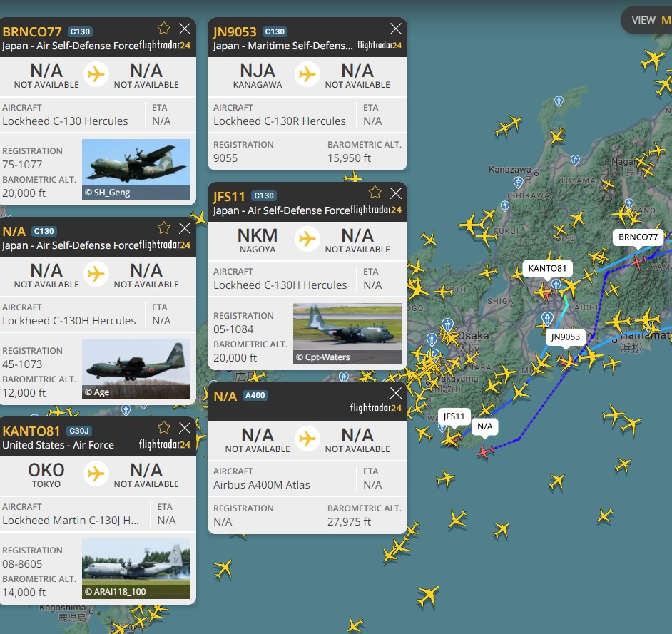Star the JFS11 flight card
The height and width of the screenshot is (634, 672).
(x=375, y=193)
